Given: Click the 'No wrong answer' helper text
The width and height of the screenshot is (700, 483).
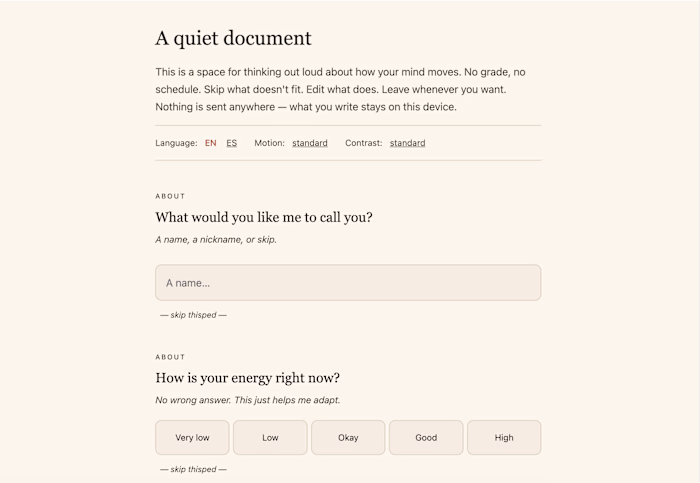Looking at the screenshot, I should (248, 400).
